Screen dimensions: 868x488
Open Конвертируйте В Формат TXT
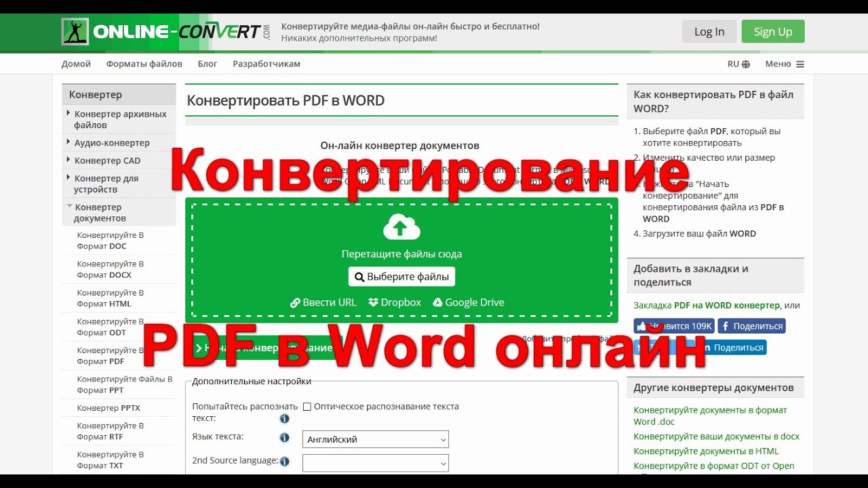(x=111, y=460)
